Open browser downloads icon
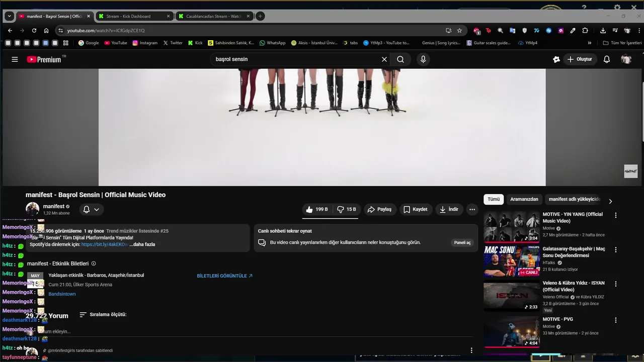644x362 pixels. (x=603, y=30)
